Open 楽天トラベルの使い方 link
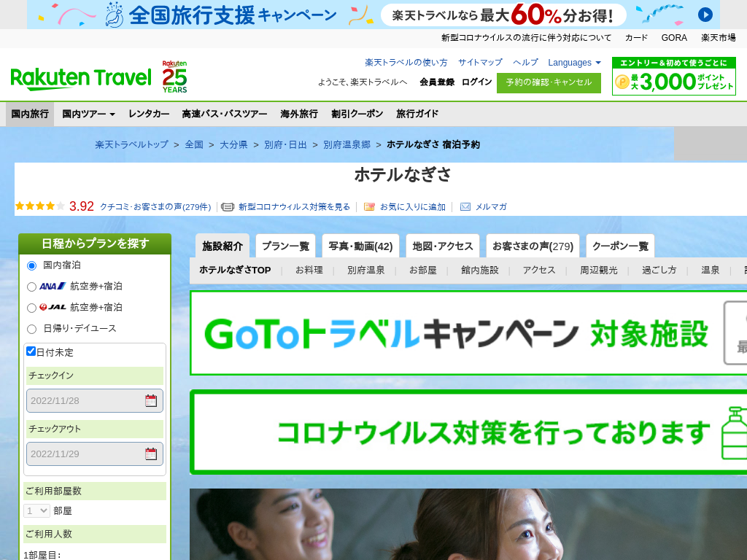This screenshot has width=747, height=560. click(406, 63)
